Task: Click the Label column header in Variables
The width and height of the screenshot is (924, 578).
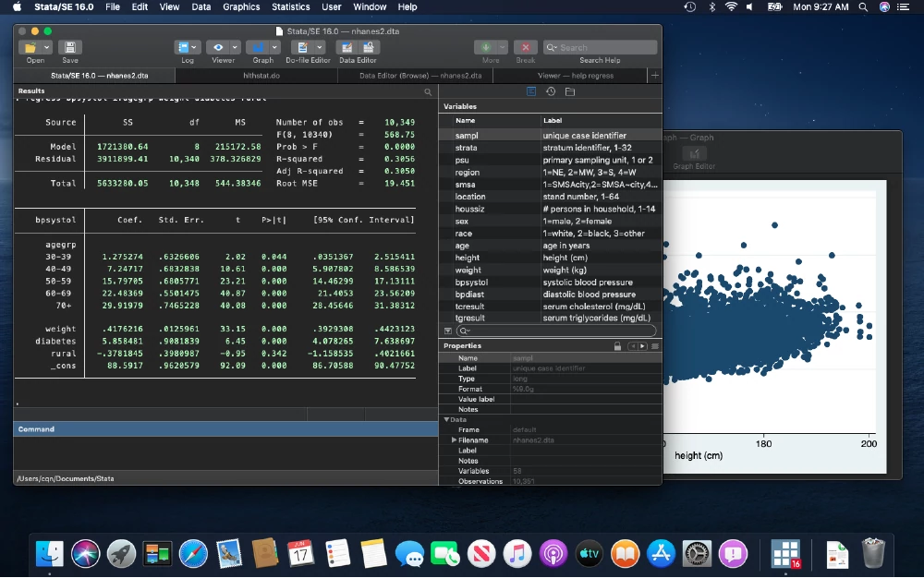Action: coord(553,121)
